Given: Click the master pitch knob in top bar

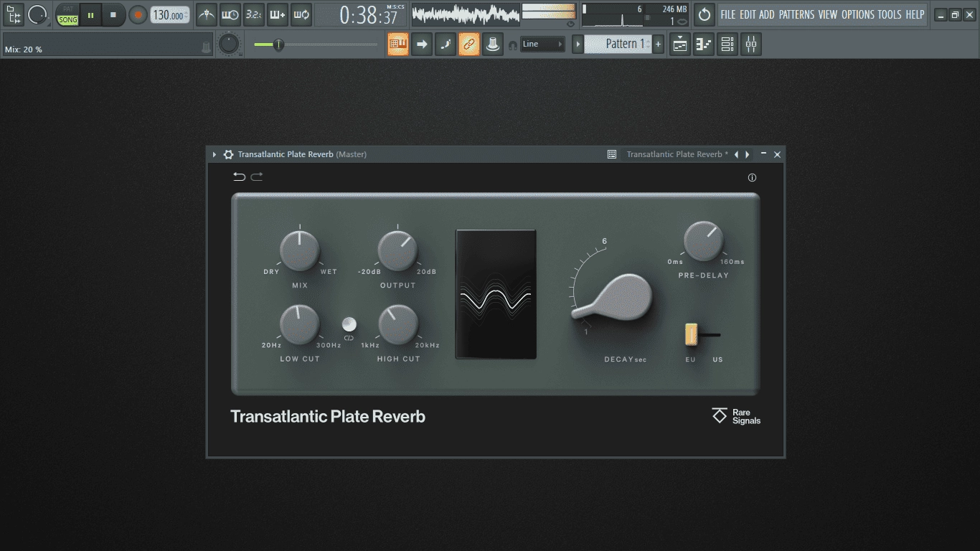Looking at the screenshot, I should tap(37, 14).
